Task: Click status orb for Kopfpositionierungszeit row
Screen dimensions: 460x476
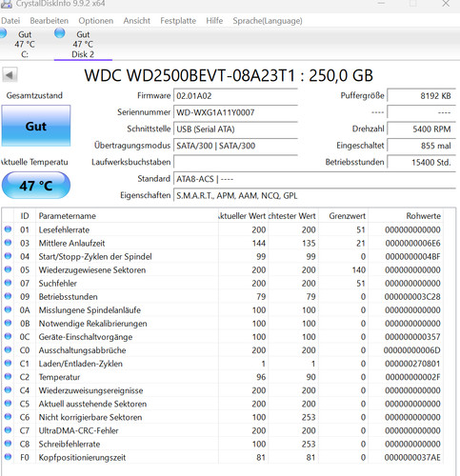Action: pos(8,457)
